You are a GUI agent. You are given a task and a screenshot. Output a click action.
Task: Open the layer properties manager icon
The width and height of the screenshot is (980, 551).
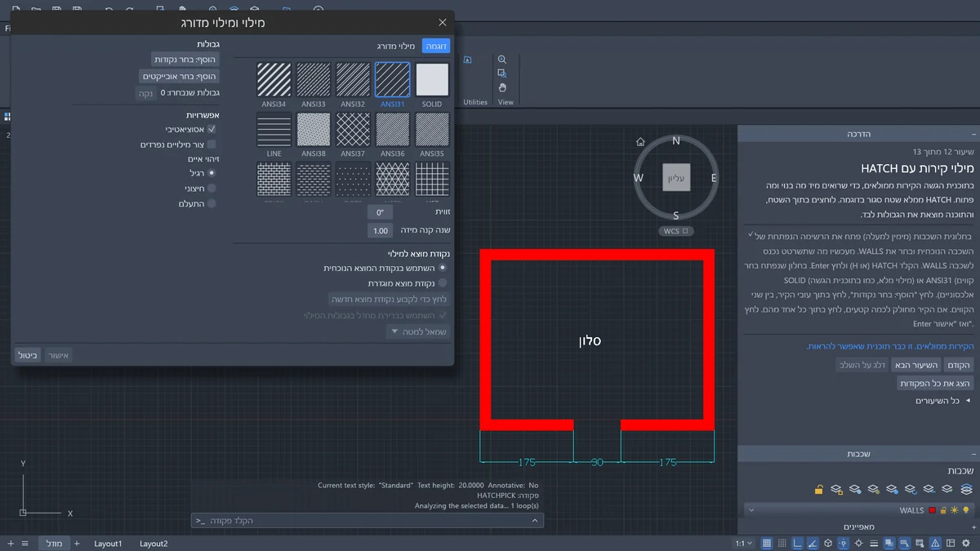(x=965, y=489)
